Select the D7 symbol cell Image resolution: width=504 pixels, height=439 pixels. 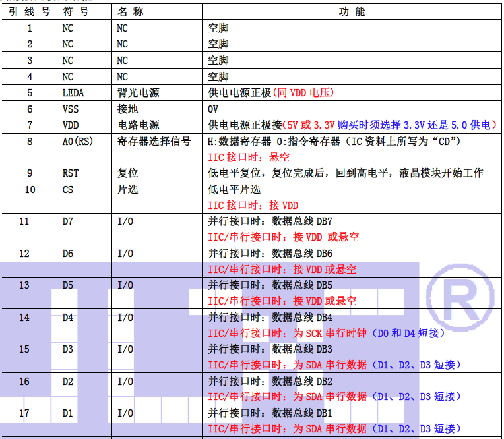[67, 221]
